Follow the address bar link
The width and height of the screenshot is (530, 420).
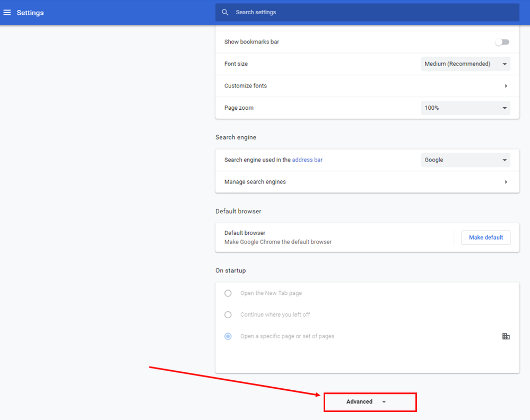307,160
